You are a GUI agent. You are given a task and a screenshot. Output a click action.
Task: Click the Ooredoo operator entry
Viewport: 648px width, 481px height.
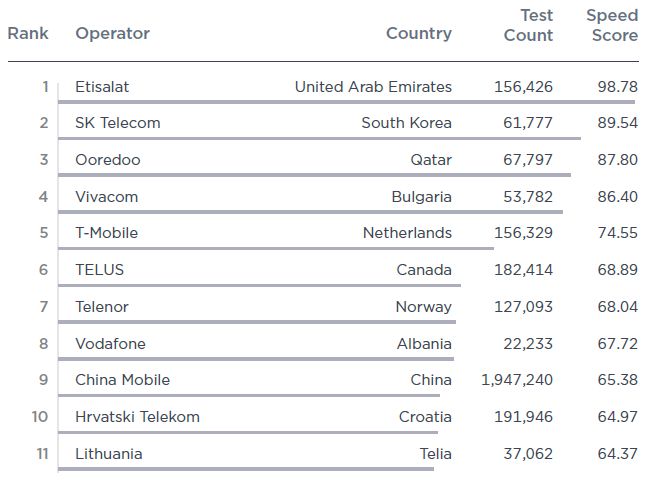pos(107,160)
